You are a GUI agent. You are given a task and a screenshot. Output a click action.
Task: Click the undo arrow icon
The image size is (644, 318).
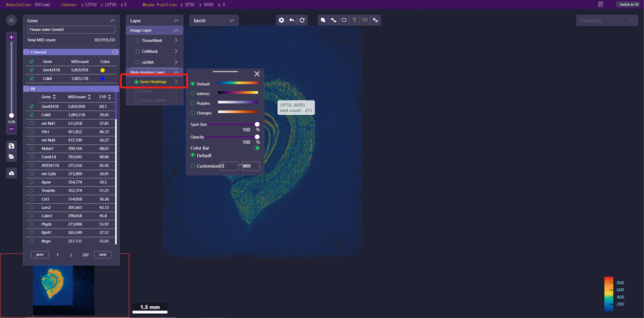click(x=292, y=21)
